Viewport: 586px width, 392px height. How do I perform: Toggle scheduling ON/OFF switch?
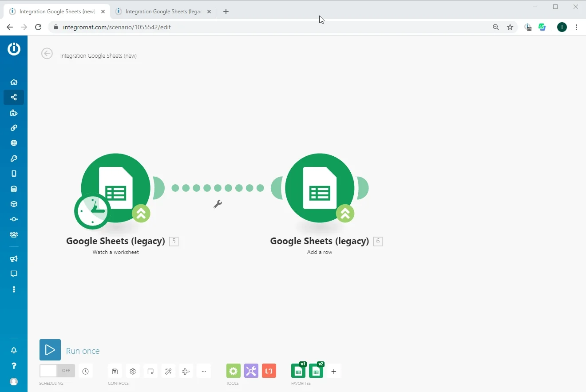(57, 371)
